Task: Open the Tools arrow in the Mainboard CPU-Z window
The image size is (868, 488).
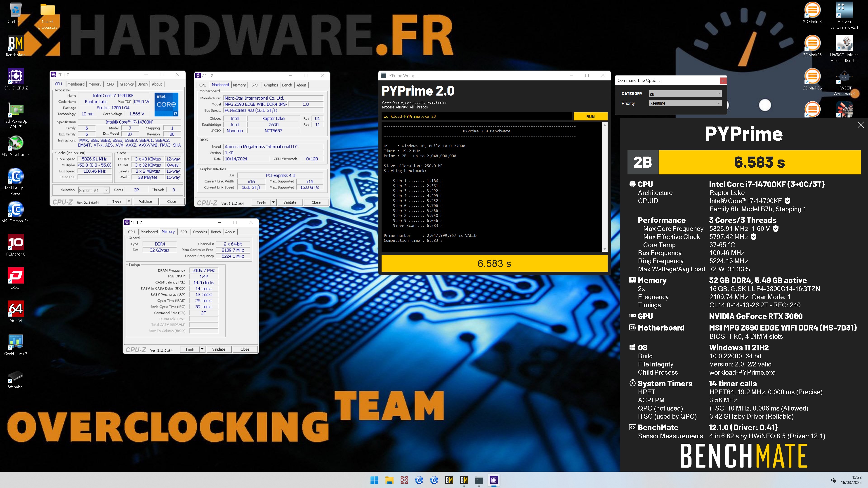Action: point(273,202)
